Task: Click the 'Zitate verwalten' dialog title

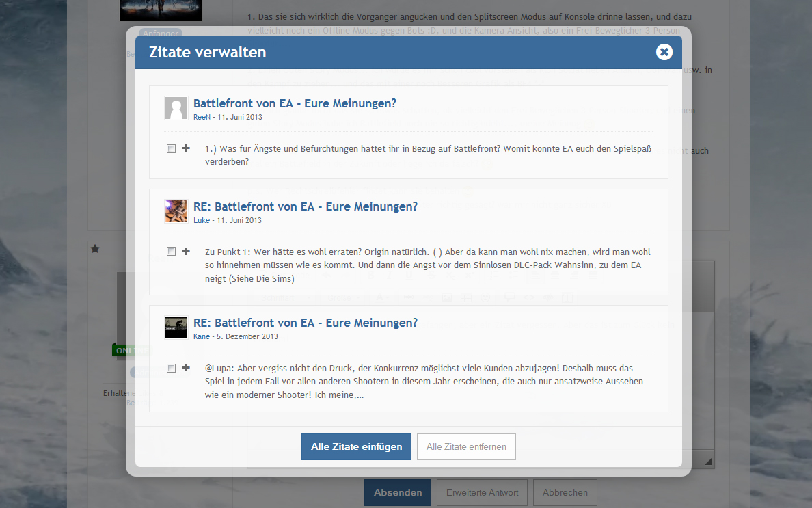Action: tap(207, 52)
